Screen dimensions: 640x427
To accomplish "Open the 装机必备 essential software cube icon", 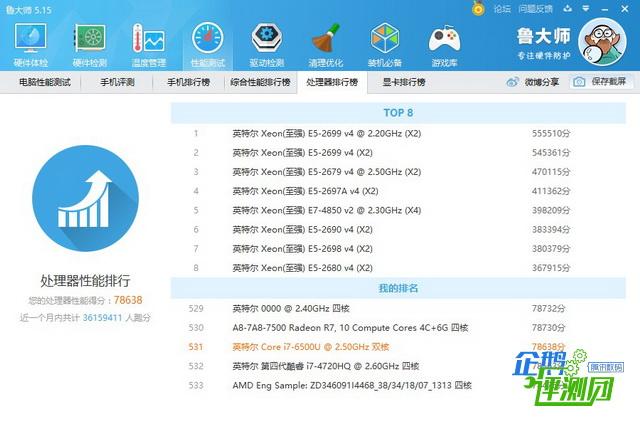I will pos(384,45).
